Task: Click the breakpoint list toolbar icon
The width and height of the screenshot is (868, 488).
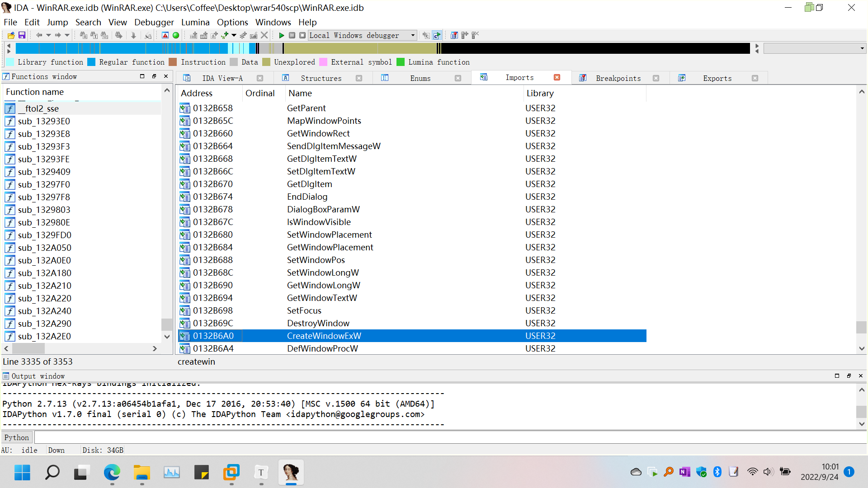Action: coord(454,35)
